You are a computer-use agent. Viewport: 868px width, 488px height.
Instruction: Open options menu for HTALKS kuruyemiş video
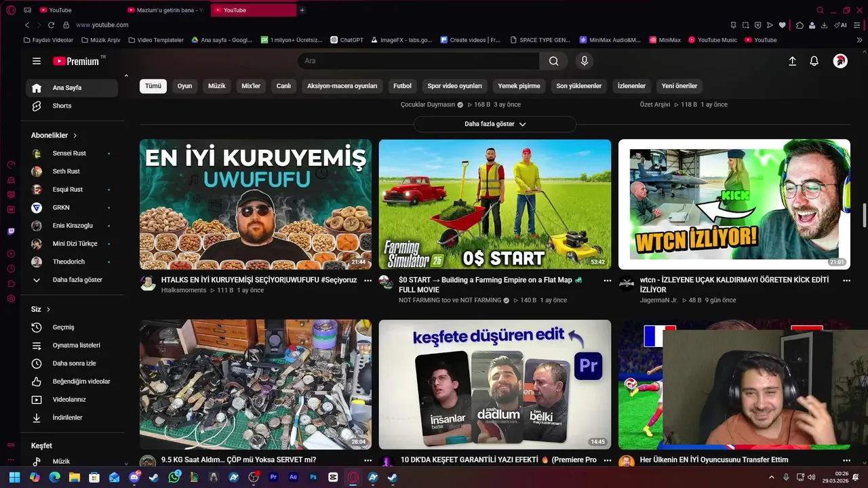(x=368, y=280)
